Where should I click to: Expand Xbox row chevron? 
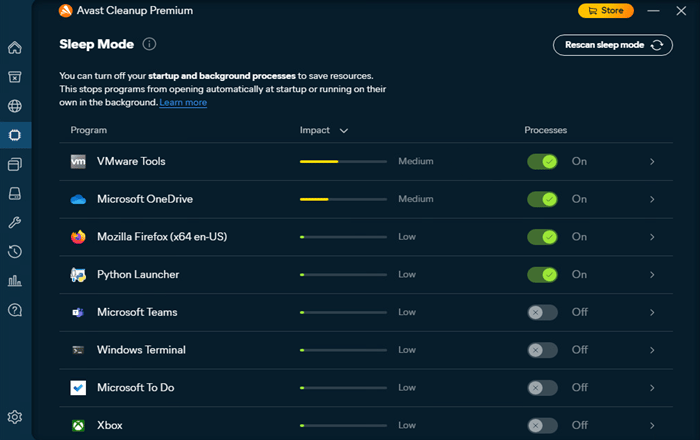pyautogui.click(x=652, y=425)
